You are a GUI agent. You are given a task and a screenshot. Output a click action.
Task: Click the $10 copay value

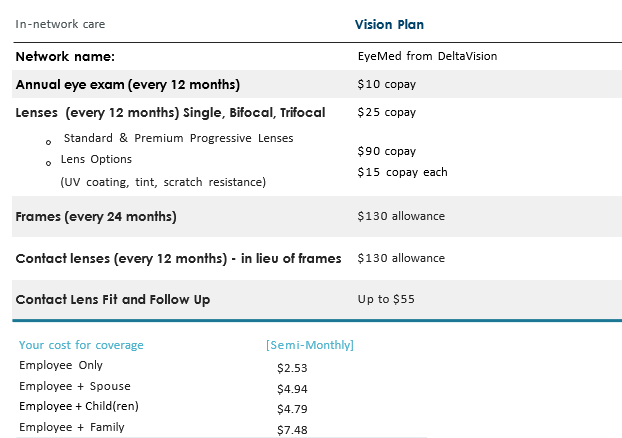(x=386, y=85)
